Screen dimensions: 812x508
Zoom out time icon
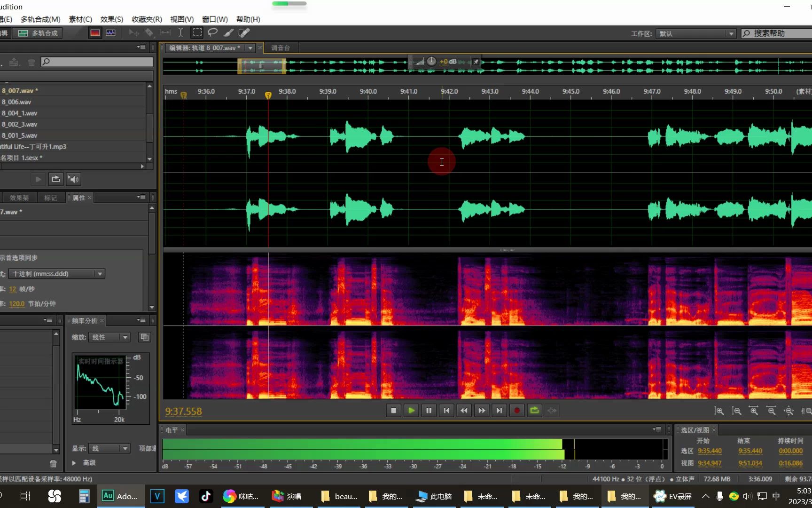click(771, 411)
